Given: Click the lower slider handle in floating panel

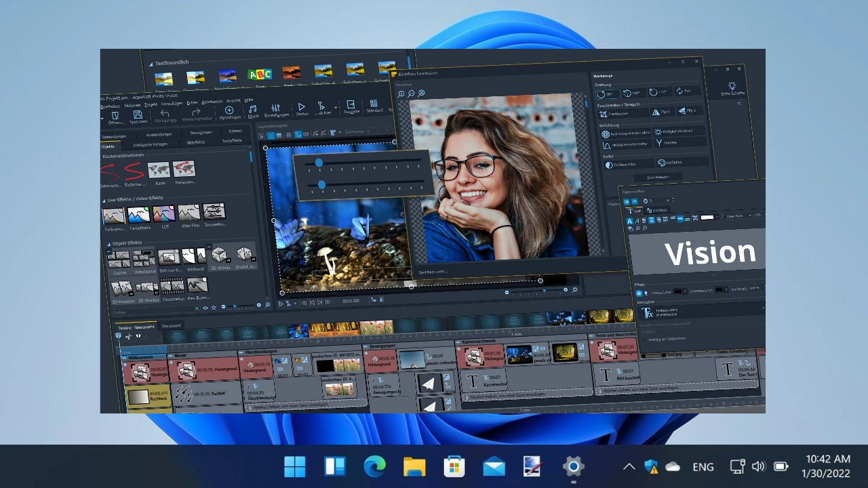Looking at the screenshot, I should click(x=322, y=184).
